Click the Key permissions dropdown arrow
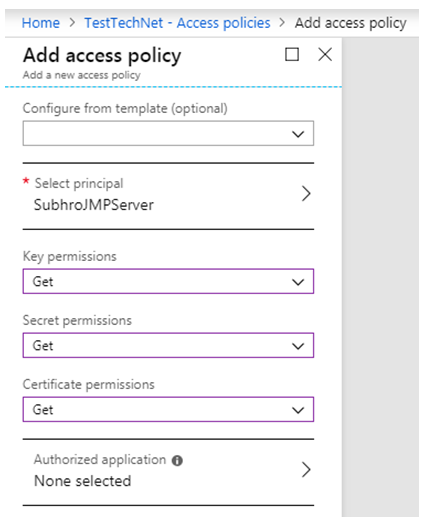The height and width of the screenshot is (528, 430). point(298,282)
